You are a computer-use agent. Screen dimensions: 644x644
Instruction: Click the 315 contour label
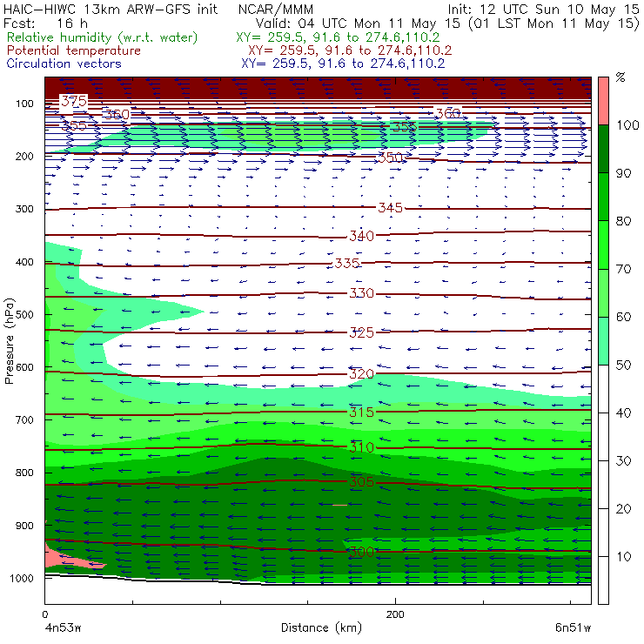click(x=361, y=412)
